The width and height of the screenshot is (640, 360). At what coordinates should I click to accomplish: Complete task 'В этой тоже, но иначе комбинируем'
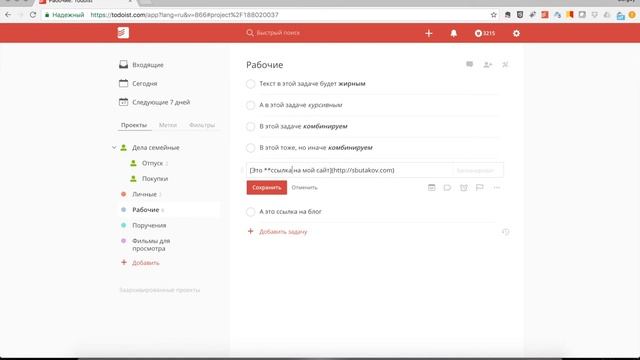251,148
